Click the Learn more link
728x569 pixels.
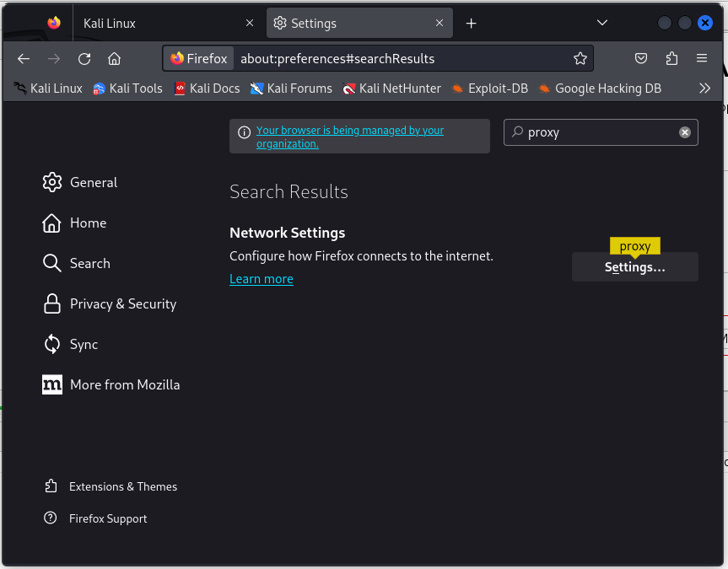pos(262,279)
